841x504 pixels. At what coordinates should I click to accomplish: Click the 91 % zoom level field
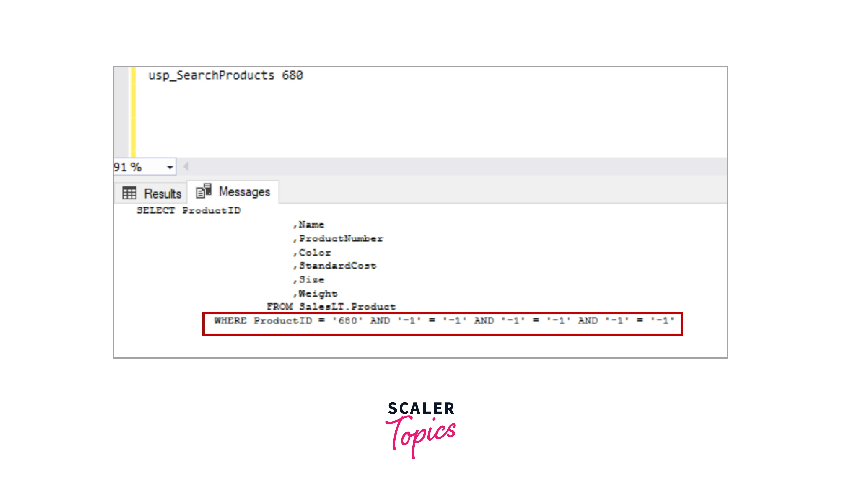(x=145, y=167)
